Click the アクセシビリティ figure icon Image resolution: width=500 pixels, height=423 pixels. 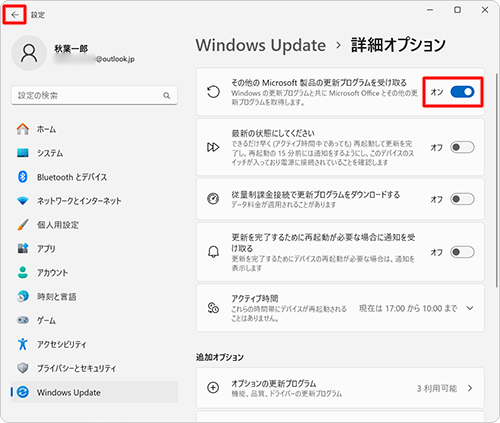[23, 344]
